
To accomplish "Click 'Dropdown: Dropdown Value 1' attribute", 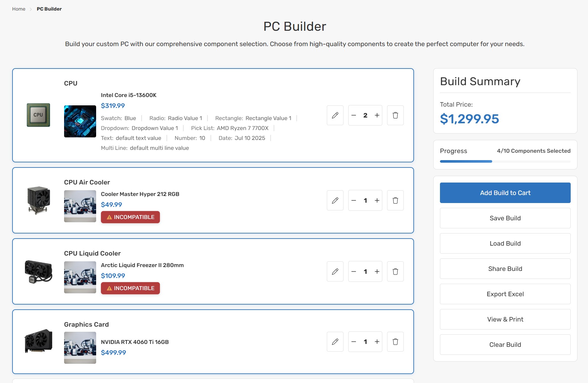I will pyautogui.click(x=139, y=128).
